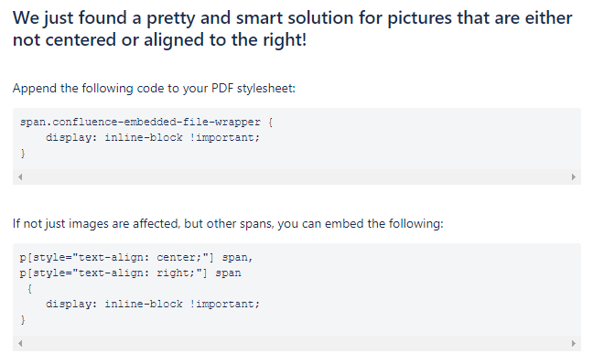The width and height of the screenshot is (593, 364).
Task: Click the span.confluence-embedded-file-wrapper code line
Action: tap(146, 122)
